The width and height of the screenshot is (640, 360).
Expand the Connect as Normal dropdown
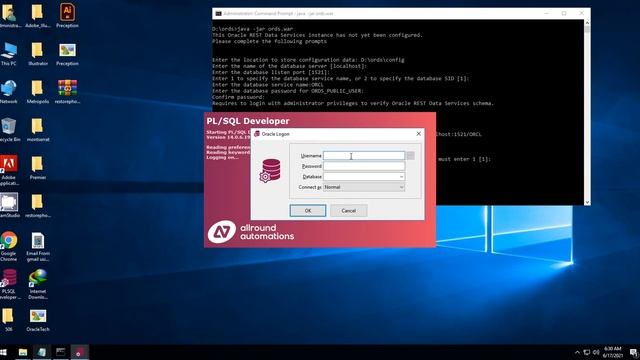click(x=401, y=187)
